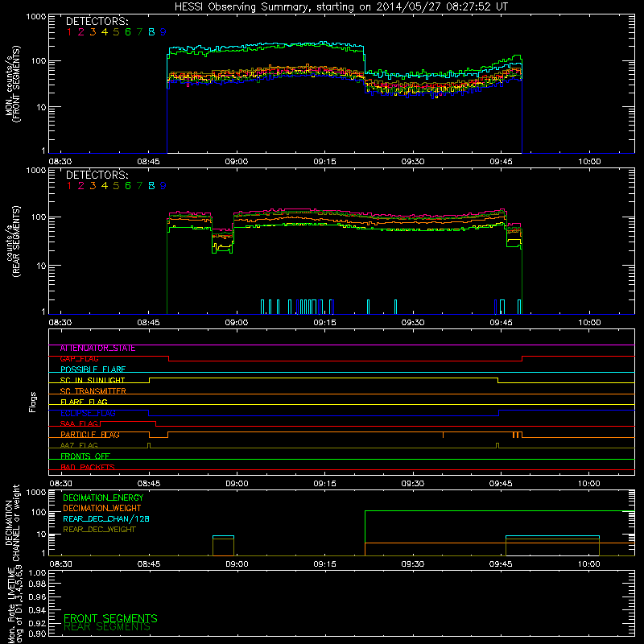644x644 pixels.
Task: Click the ATTENUATOR_STATE flag label
Action: coord(97,349)
